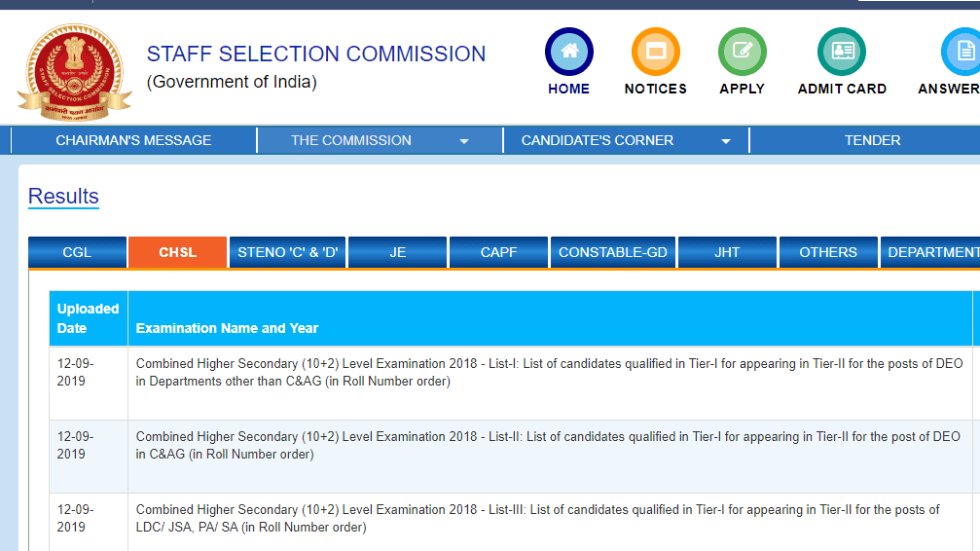Viewport: 980px width, 551px height.
Task: Expand Candidate's Corner dropdown arrow
Action: [x=725, y=141]
